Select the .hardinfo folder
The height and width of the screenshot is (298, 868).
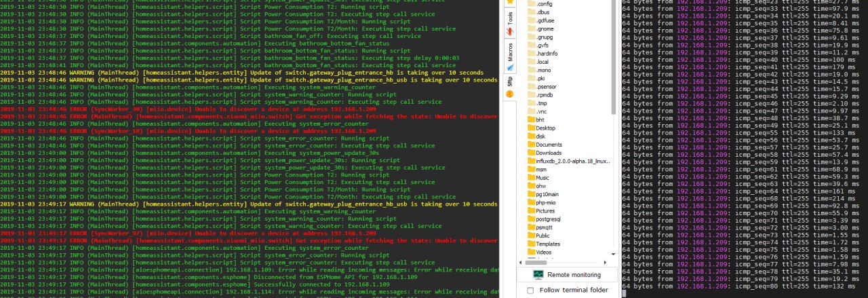542,54
